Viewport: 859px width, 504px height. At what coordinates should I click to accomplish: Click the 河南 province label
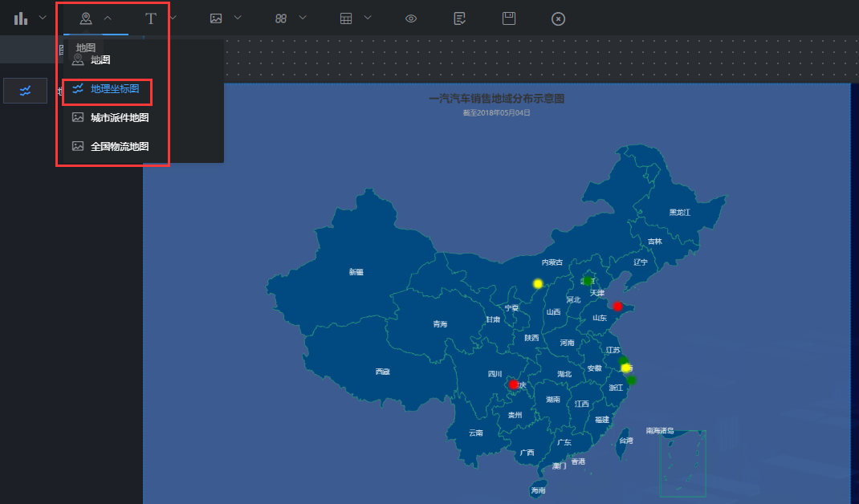[567, 343]
